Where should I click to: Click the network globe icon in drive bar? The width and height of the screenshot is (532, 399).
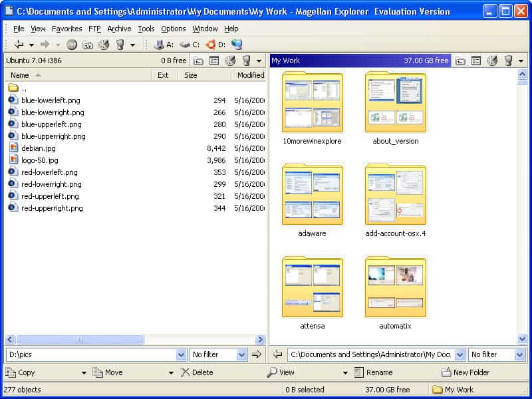coord(237,45)
